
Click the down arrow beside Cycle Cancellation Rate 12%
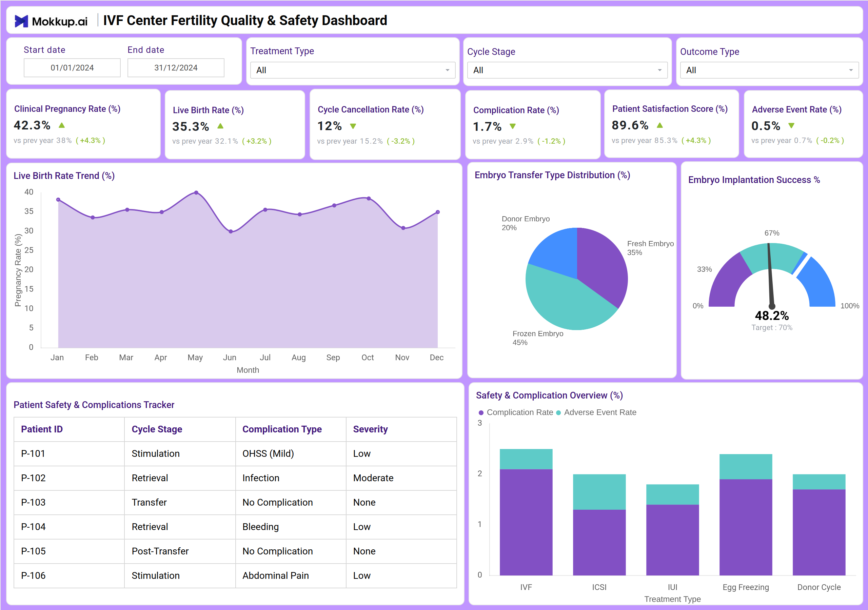pos(353,126)
